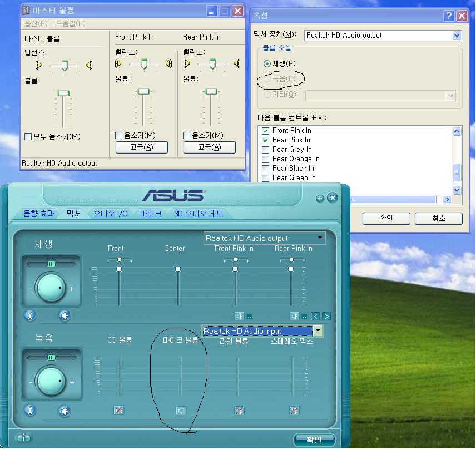Open Options menu in Master Volume
This screenshot has height=449, width=476.
tap(36, 23)
